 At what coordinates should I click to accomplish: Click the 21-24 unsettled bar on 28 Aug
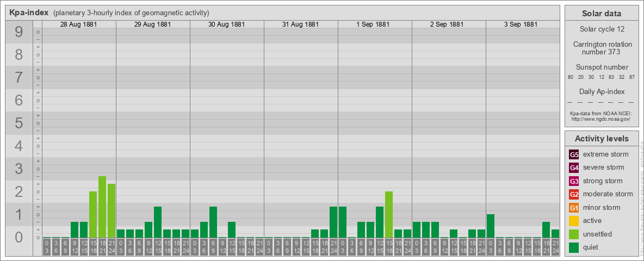click(112, 211)
